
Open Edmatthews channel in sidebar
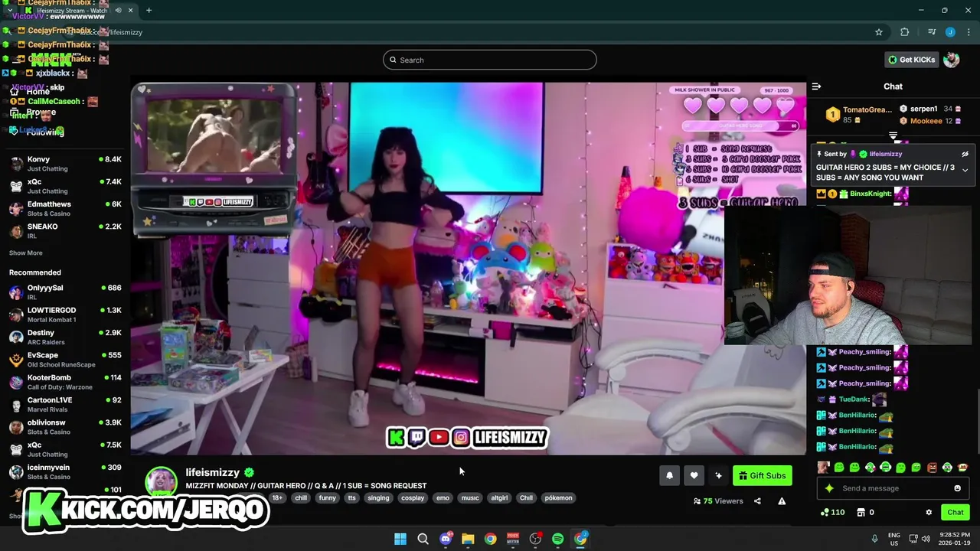coord(65,208)
